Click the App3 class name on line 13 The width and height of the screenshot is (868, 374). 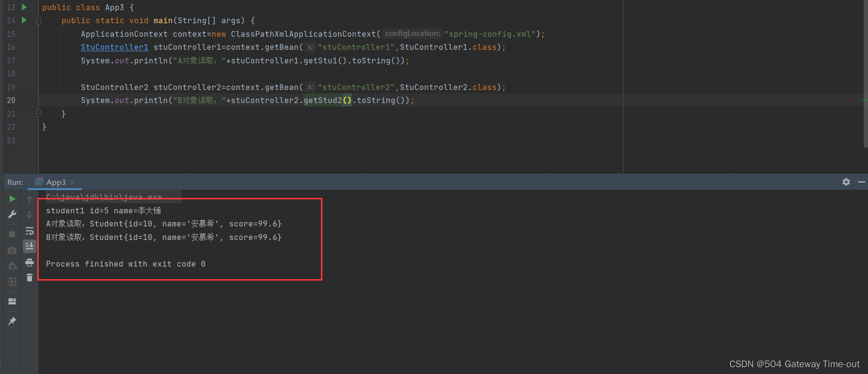point(115,7)
